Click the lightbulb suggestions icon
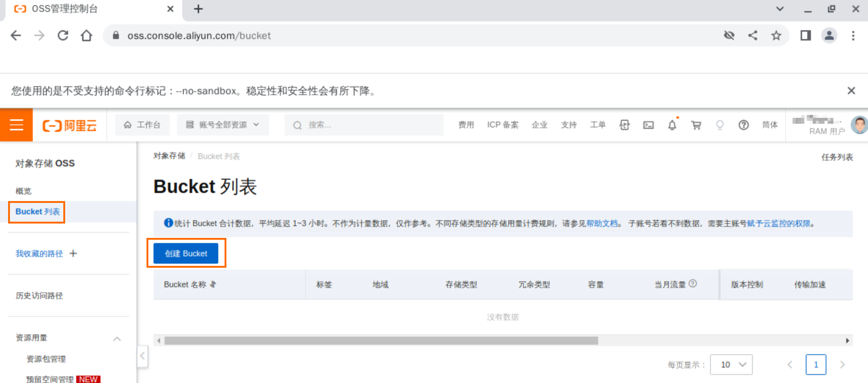Screen dimensions: 868x383 pyautogui.click(x=720, y=125)
